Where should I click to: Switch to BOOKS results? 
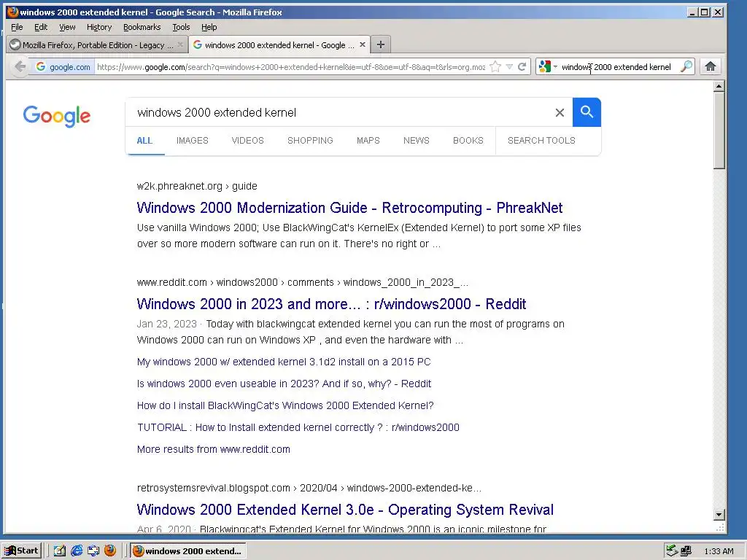point(468,141)
